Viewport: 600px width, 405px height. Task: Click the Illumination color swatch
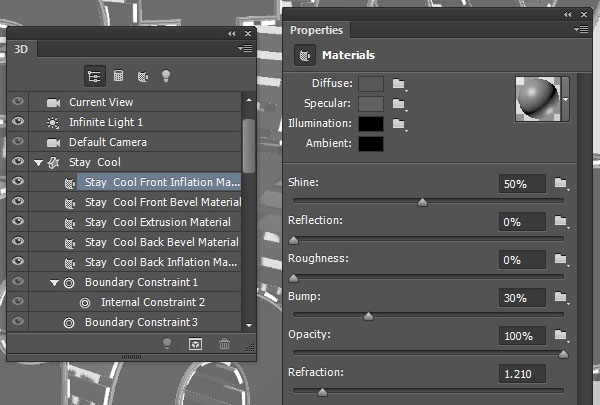click(371, 124)
